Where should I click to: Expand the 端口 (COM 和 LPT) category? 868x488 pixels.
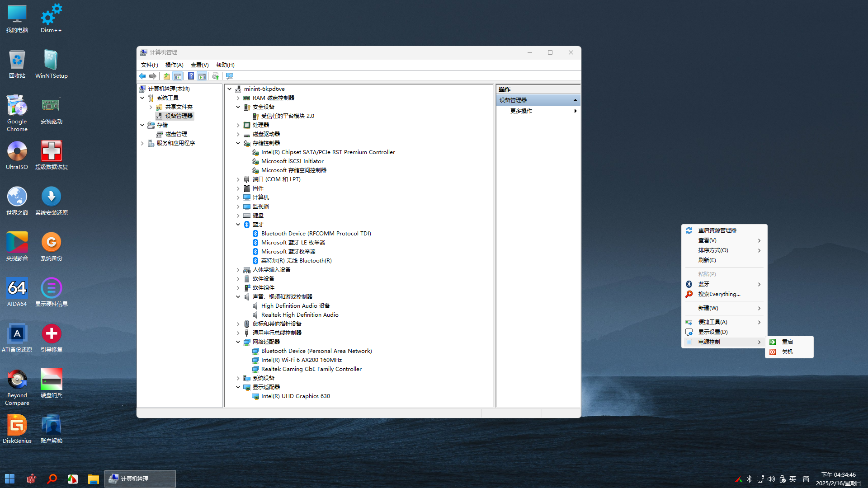[238, 179]
